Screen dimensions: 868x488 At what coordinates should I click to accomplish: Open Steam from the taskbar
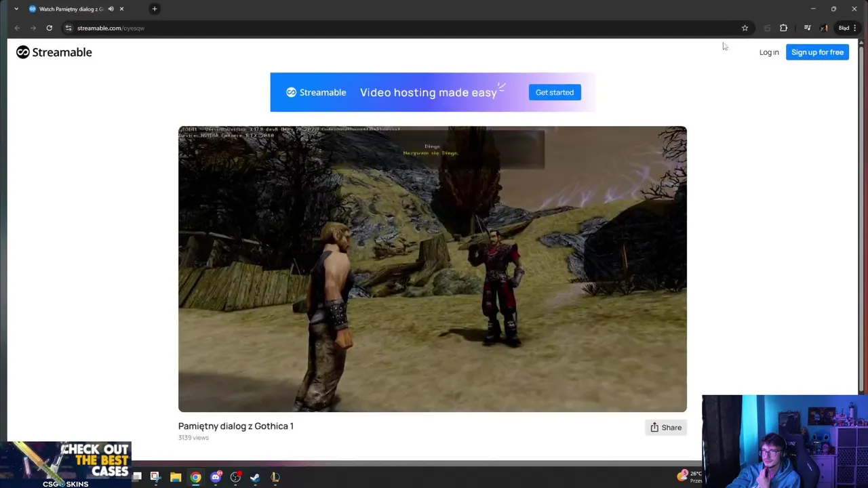(x=255, y=477)
